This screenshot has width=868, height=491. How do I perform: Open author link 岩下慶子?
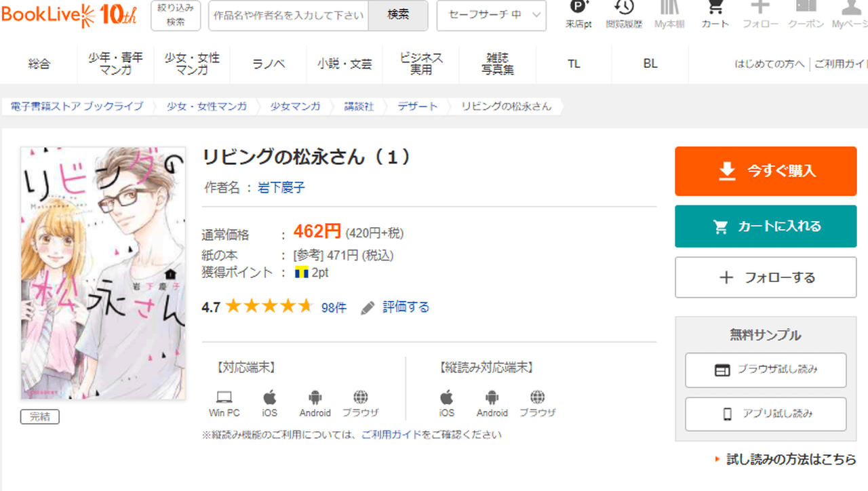pos(281,188)
